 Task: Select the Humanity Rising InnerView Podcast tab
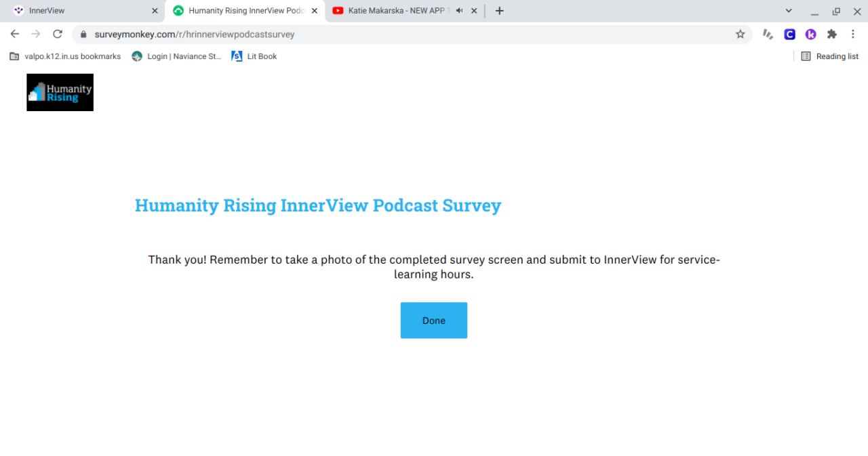click(245, 11)
